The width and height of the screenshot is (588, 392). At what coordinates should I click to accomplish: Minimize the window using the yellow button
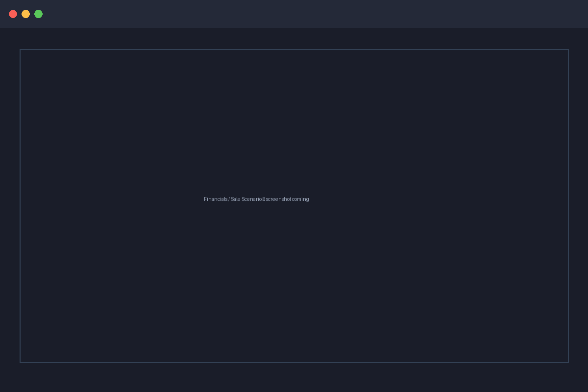coord(26,14)
